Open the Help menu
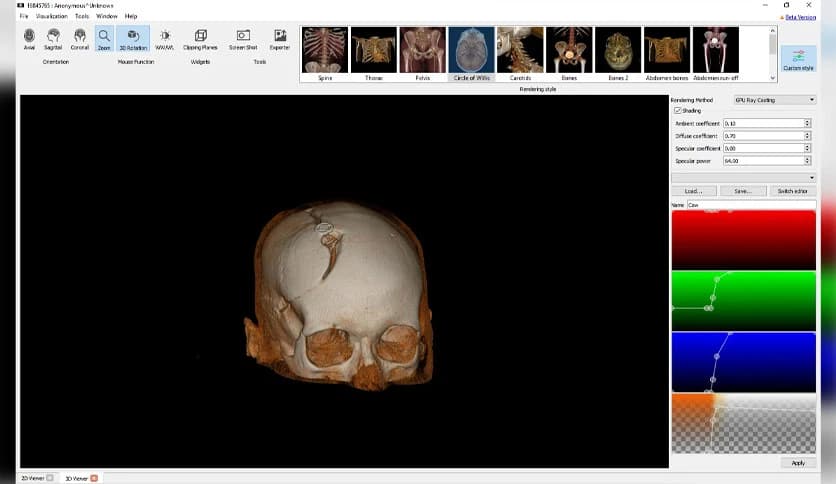Screen dimensions: 836x484 coord(131,16)
